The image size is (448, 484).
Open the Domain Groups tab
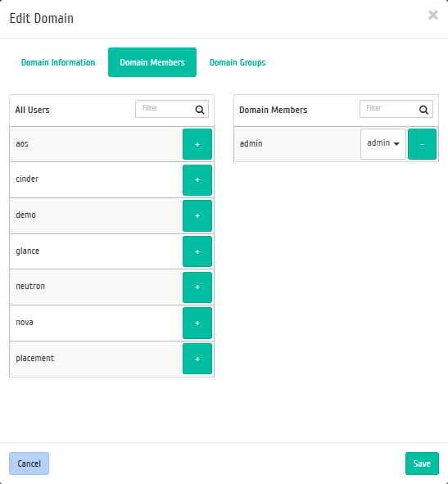coord(238,62)
